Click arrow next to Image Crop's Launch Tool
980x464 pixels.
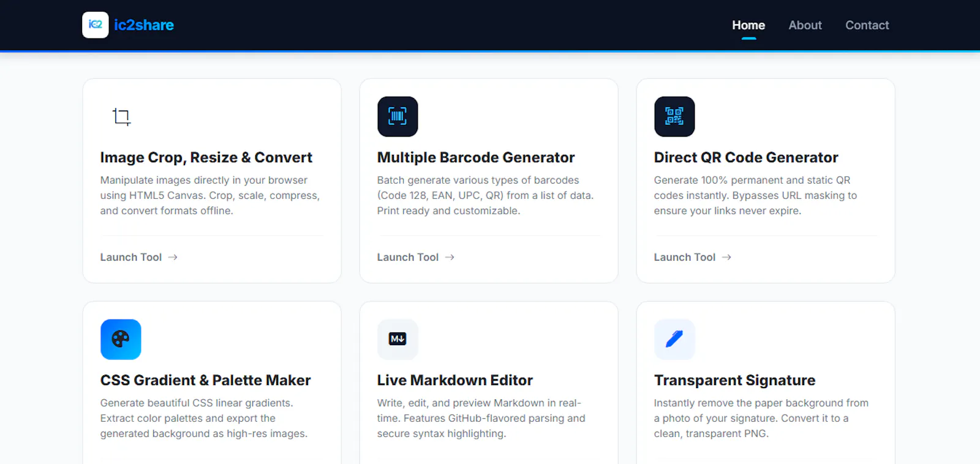[173, 257]
